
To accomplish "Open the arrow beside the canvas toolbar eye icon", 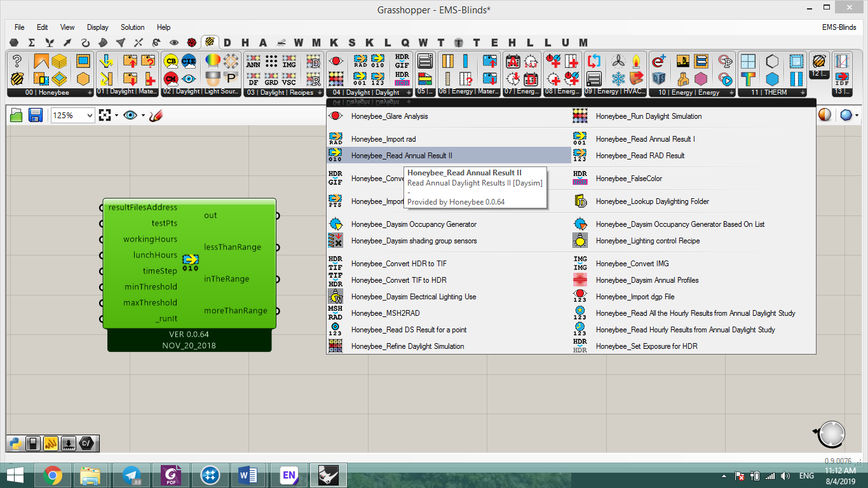I will [143, 116].
